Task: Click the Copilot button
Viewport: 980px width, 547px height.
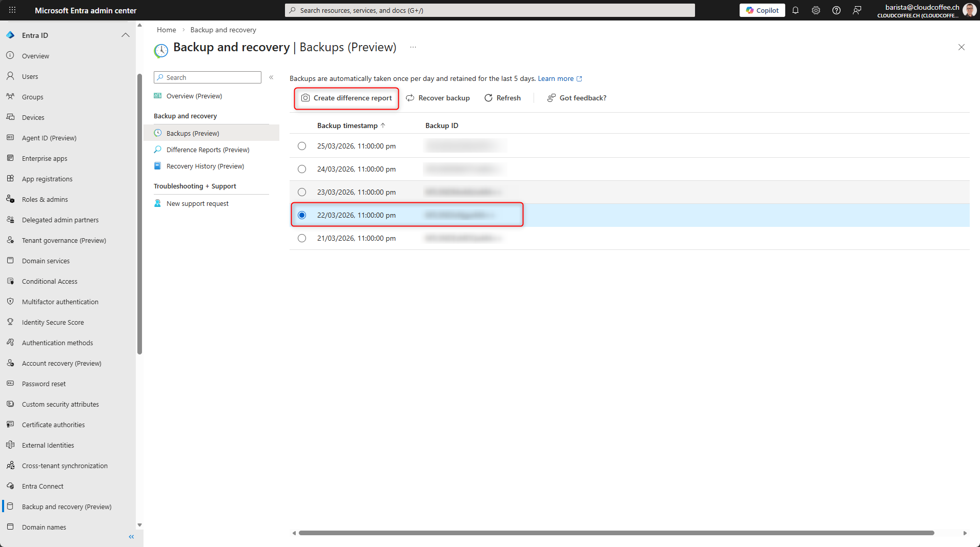Action: [762, 10]
